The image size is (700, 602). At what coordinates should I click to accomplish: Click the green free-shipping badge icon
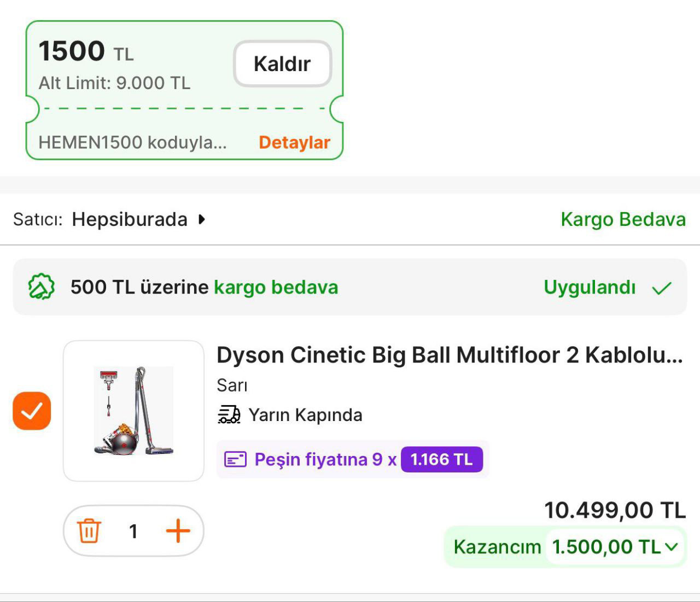[42, 287]
